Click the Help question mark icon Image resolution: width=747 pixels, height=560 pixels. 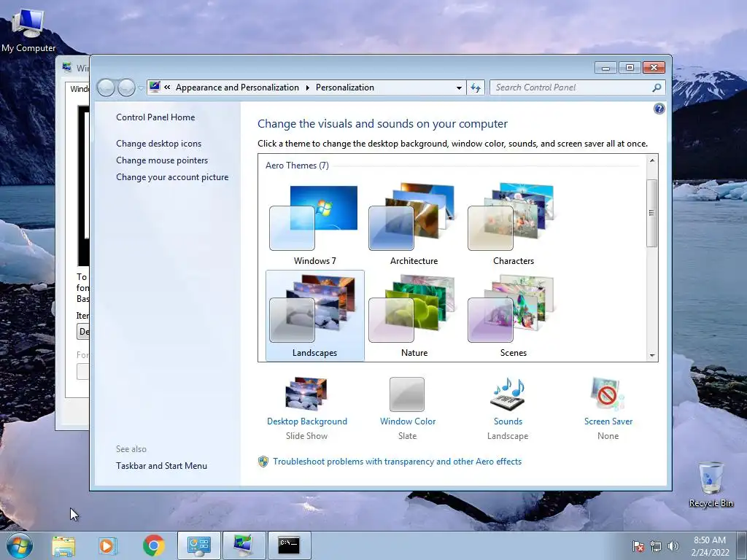tap(659, 109)
